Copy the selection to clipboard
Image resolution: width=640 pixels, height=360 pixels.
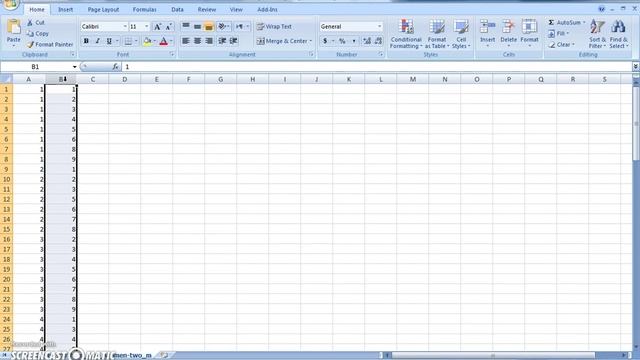tap(38, 33)
